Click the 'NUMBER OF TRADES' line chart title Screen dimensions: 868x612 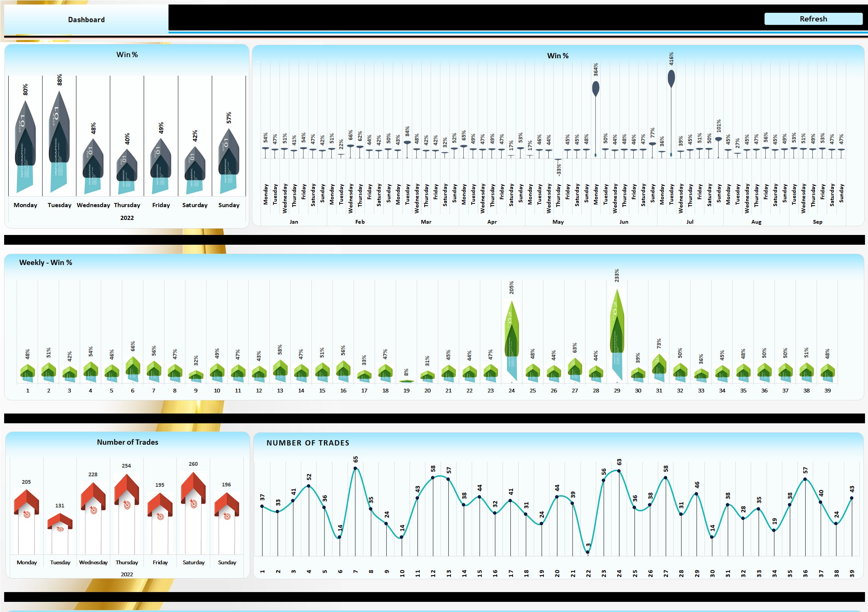point(308,443)
